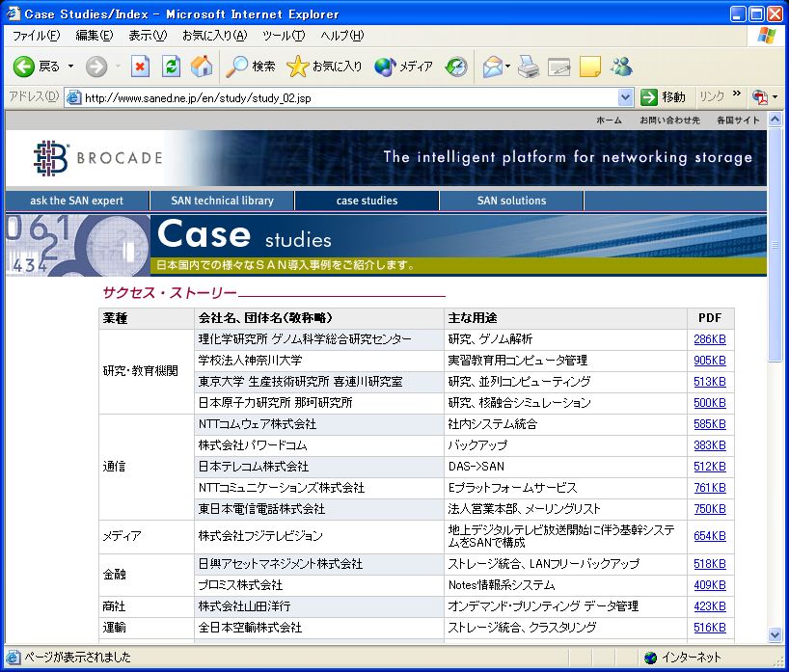Open the Edit (編集) menu

[x=95, y=36]
